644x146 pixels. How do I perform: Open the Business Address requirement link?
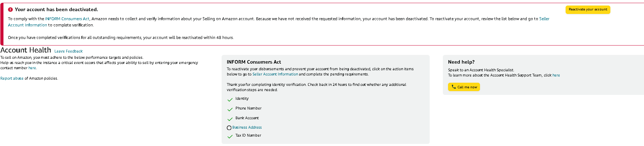[x=247, y=128]
